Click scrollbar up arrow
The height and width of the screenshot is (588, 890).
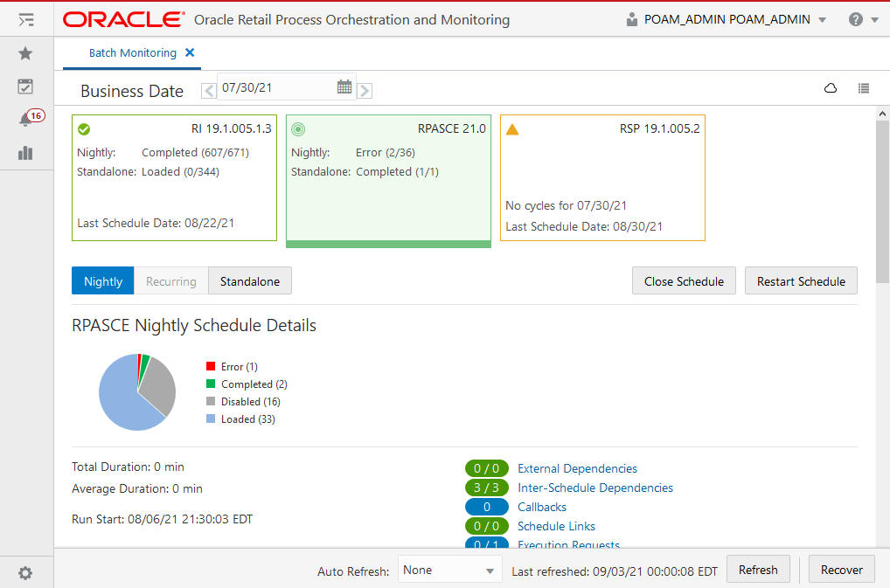tap(882, 114)
